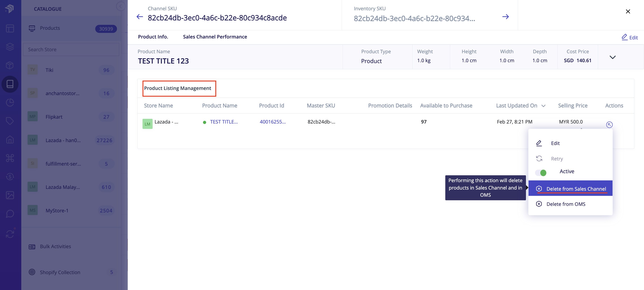Screen dimensions: 644x290
Task: Click in the Search Store field
Action: [71, 49]
